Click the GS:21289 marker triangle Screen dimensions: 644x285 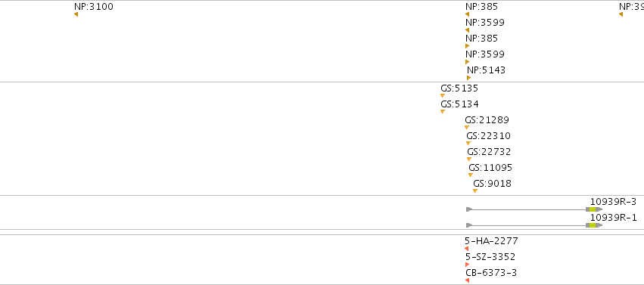coord(467,128)
